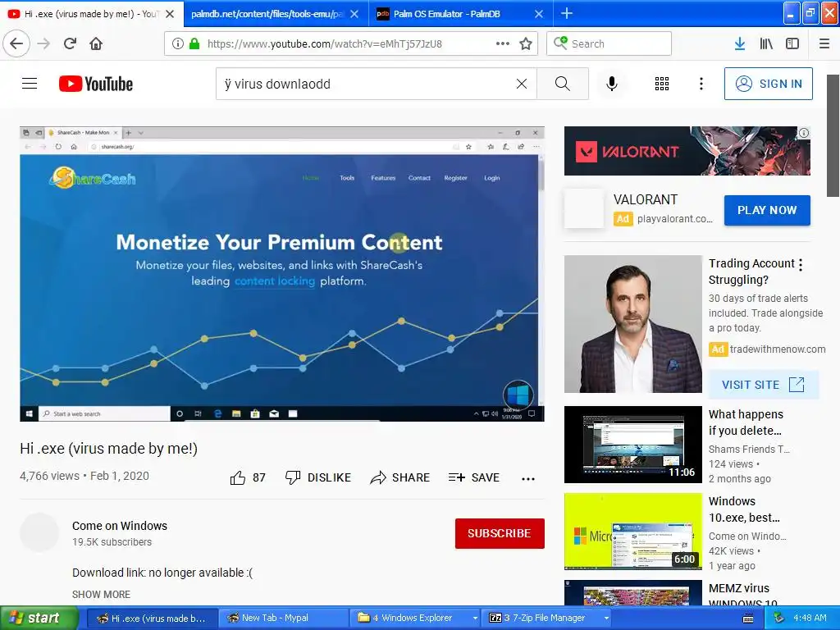Share the Hi .exe video
840x630 pixels.
coord(399,477)
